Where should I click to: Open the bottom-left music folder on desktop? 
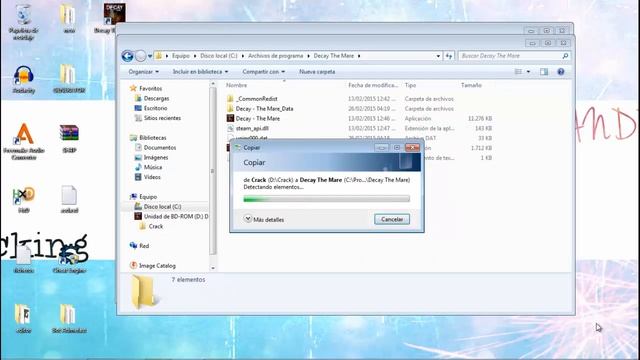pyautogui.click(x=23, y=318)
